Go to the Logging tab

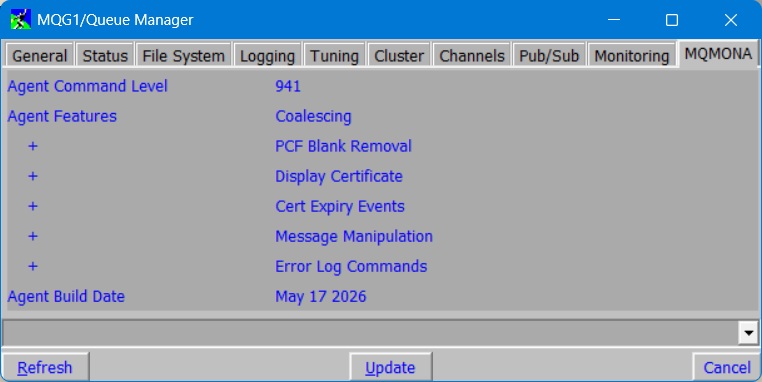[267, 56]
